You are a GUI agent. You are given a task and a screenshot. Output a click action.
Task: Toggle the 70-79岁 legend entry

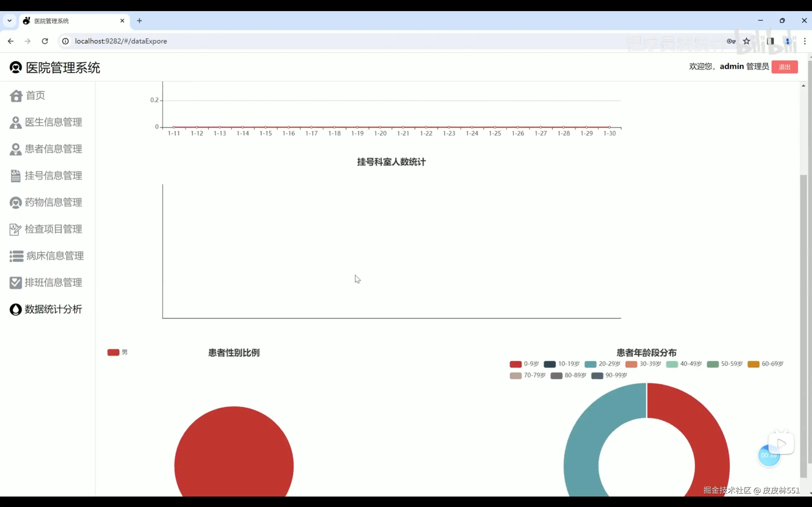click(x=527, y=375)
